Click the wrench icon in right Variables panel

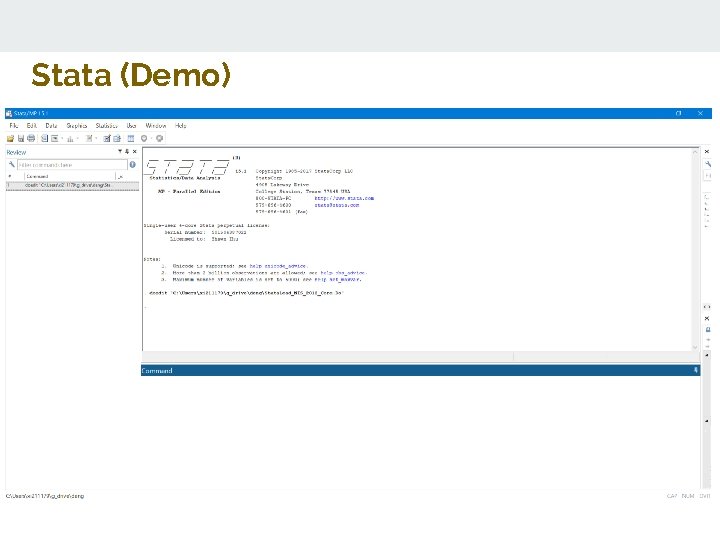(x=707, y=163)
